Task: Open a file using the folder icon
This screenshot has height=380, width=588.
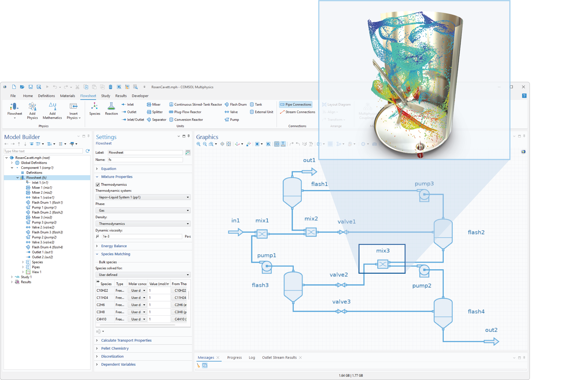Action: click(22, 87)
